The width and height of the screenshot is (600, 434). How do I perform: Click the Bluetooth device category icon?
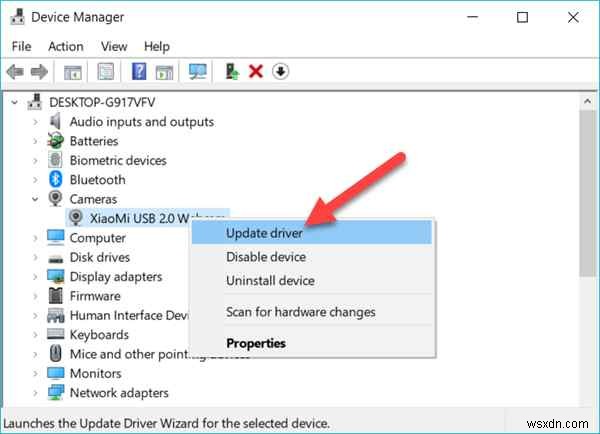click(57, 180)
